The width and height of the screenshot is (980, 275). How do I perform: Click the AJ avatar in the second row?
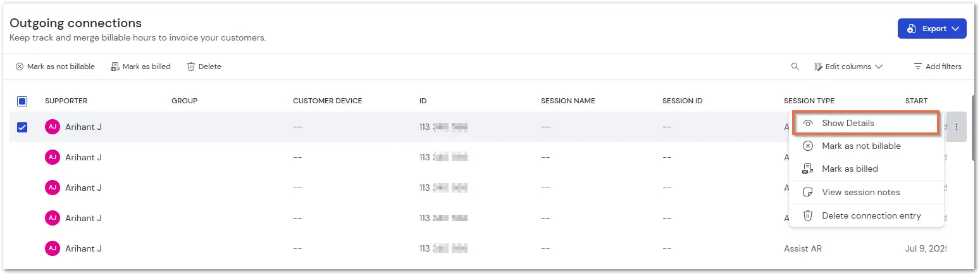[53, 157]
